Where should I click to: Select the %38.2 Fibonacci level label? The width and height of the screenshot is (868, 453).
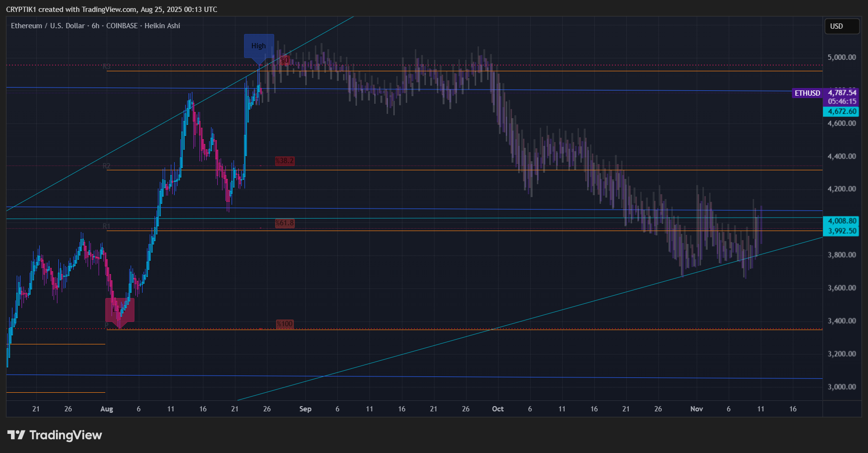point(285,161)
